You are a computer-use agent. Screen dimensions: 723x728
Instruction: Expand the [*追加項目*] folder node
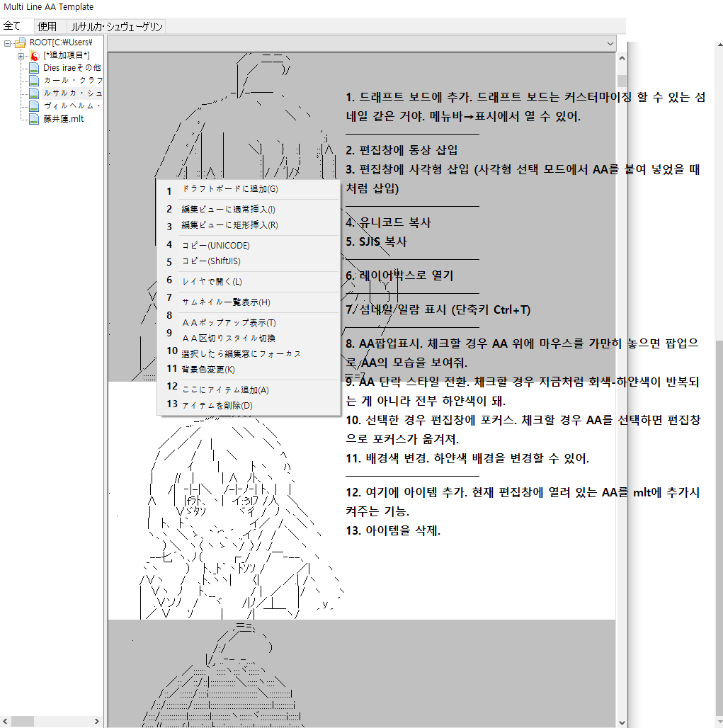pyautogui.click(x=21, y=55)
